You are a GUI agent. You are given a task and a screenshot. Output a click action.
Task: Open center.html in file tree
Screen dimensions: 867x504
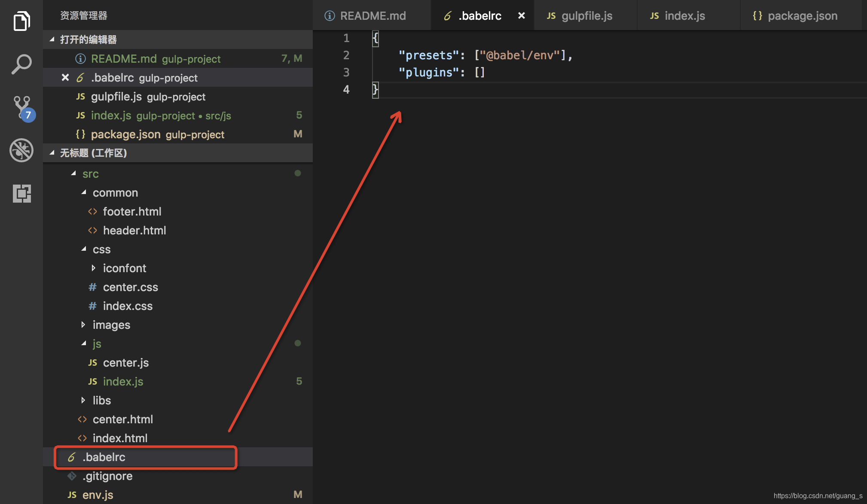click(178, 419)
